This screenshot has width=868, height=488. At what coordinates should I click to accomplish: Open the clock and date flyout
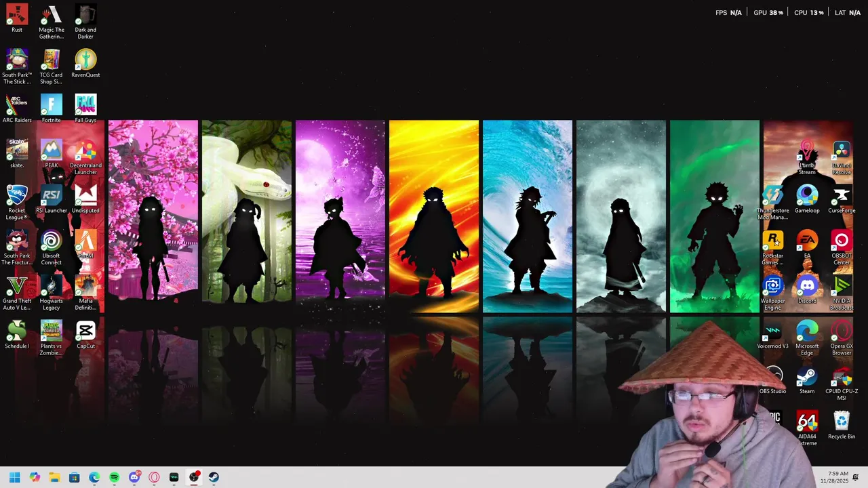coord(833,477)
